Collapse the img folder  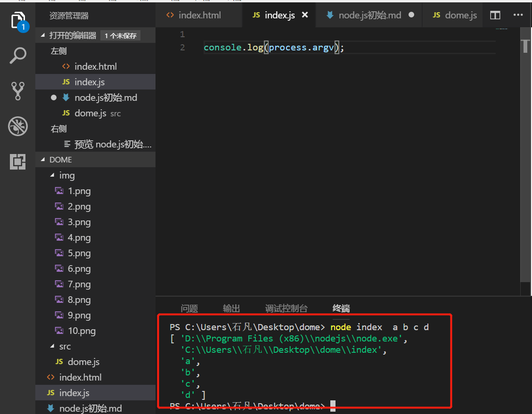coord(52,175)
